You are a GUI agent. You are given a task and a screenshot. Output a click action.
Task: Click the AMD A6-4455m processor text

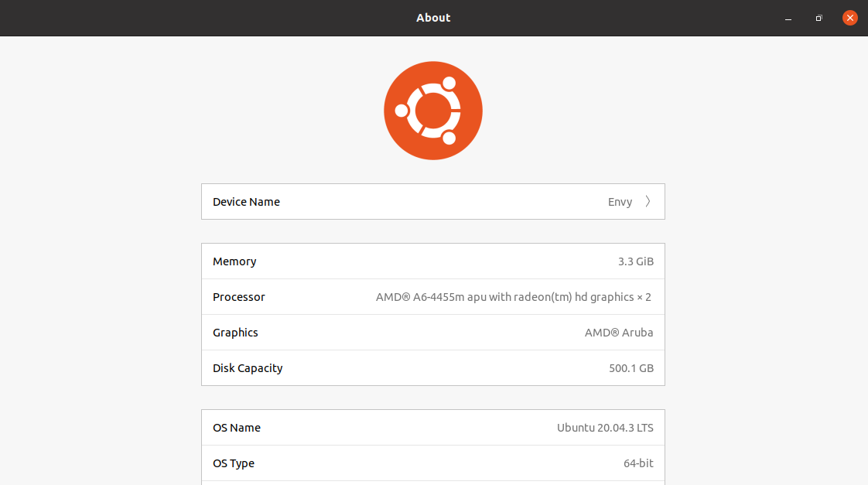pos(514,297)
